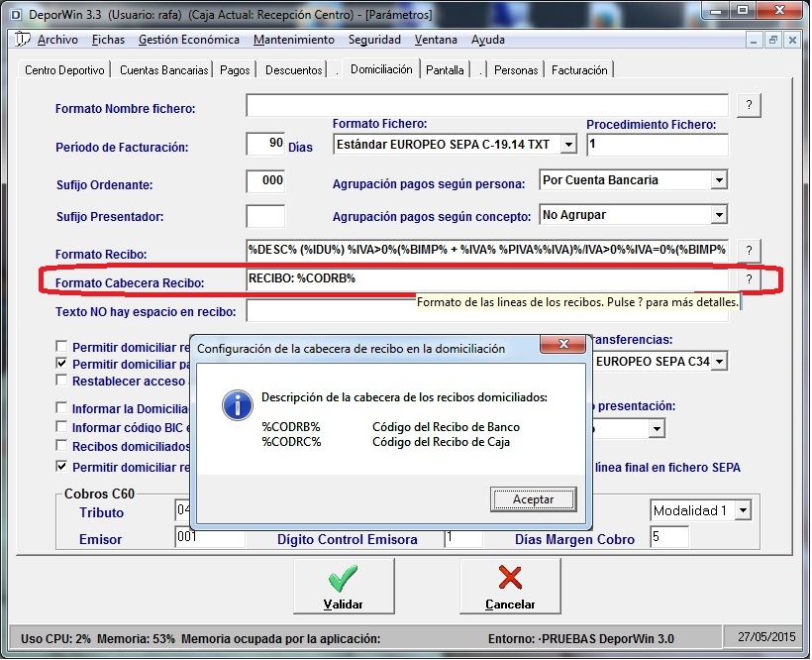The image size is (812, 660).
Task: Open the Fichas menu
Action: pos(108,40)
